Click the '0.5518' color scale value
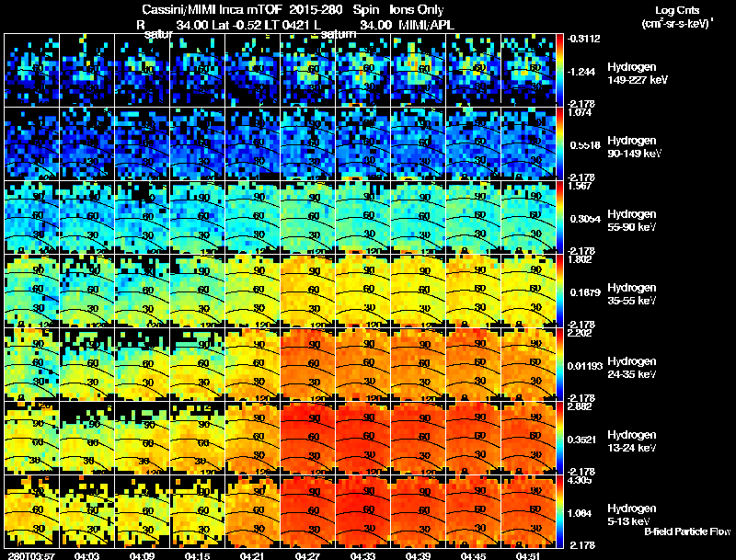 click(x=585, y=145)
